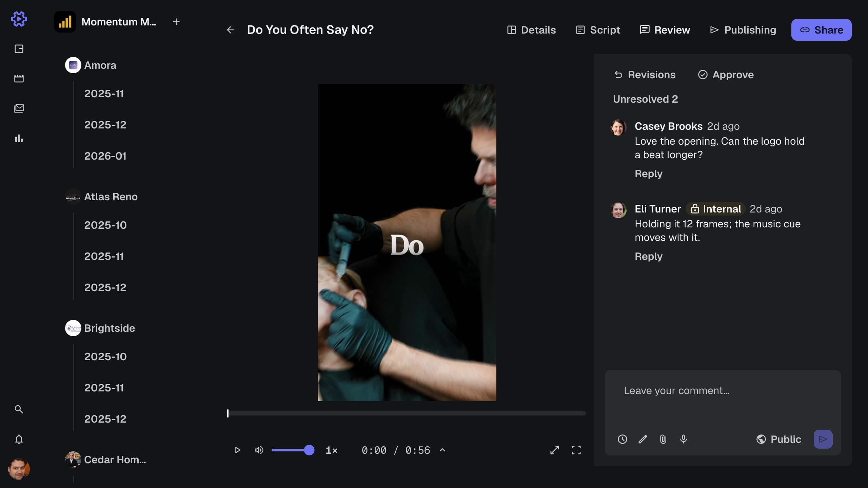Open the user profile avatar

[19, 469]
